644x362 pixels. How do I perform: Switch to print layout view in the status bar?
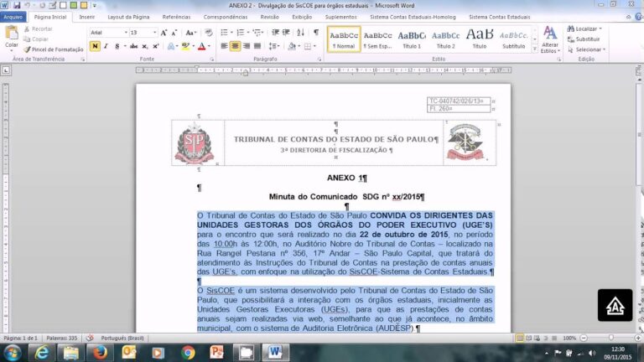[x=520, y=339]
